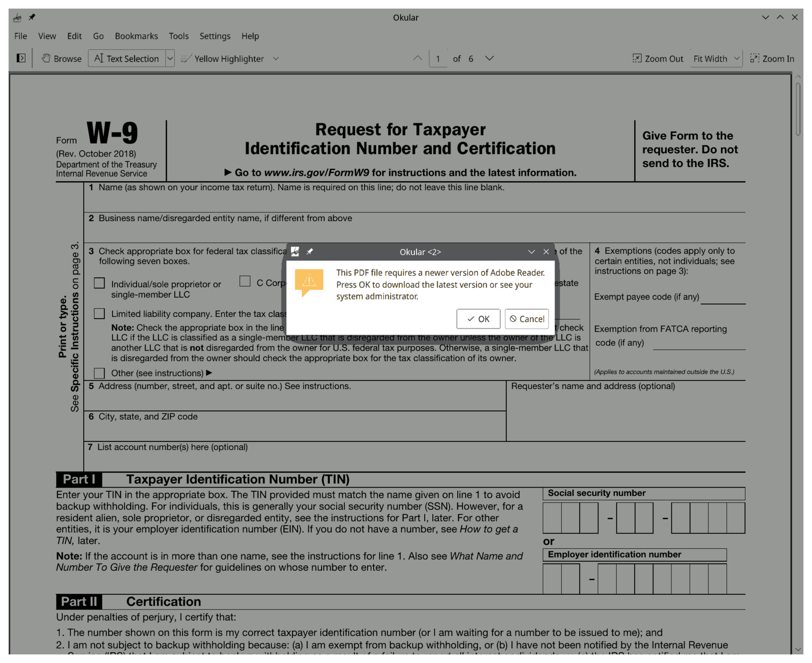Activate the Text Selection tool
Viewport: 812px width, 663px height.
pos(126,59)
